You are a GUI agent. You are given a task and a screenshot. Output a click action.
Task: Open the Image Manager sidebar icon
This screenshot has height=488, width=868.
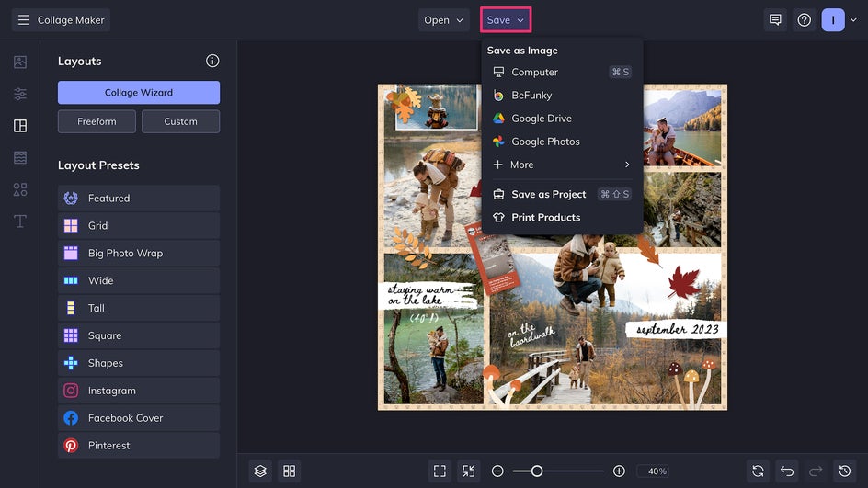tap(20, 62)
